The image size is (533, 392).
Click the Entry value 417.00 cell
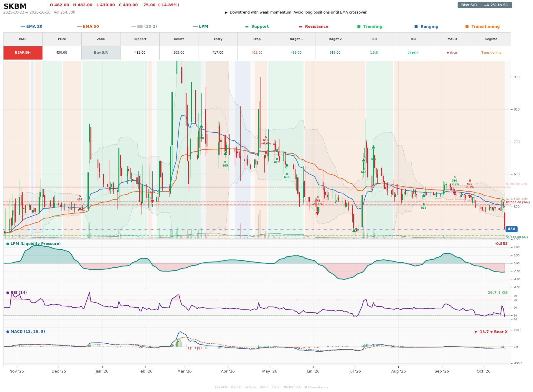218,53
